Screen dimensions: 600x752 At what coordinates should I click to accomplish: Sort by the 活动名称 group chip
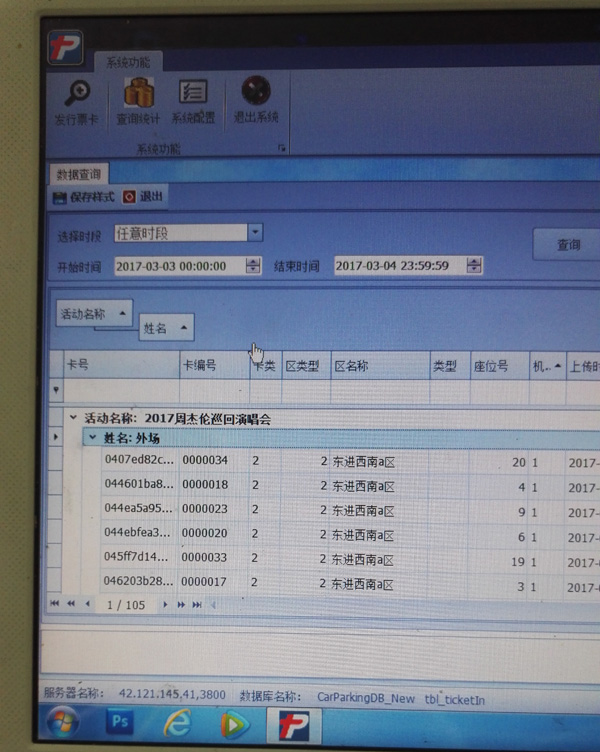pyautogui.click(x=92, y=313)
